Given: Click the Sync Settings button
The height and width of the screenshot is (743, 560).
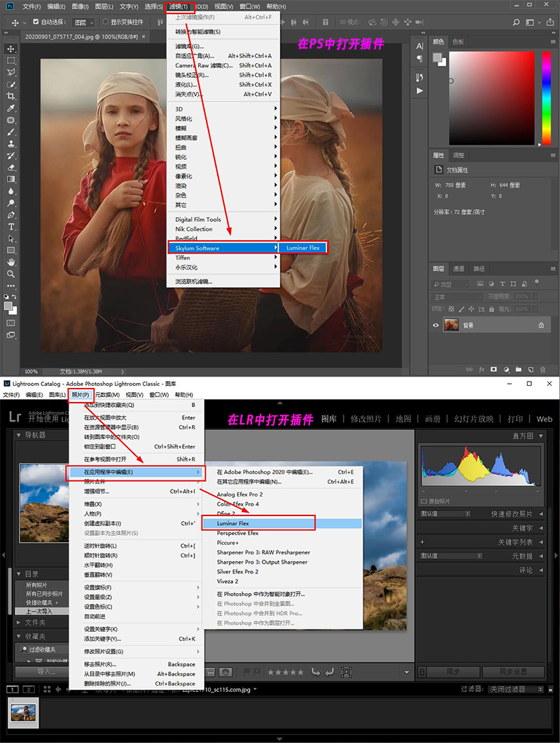Looking at the screenshot, I should tap(513, 672).
